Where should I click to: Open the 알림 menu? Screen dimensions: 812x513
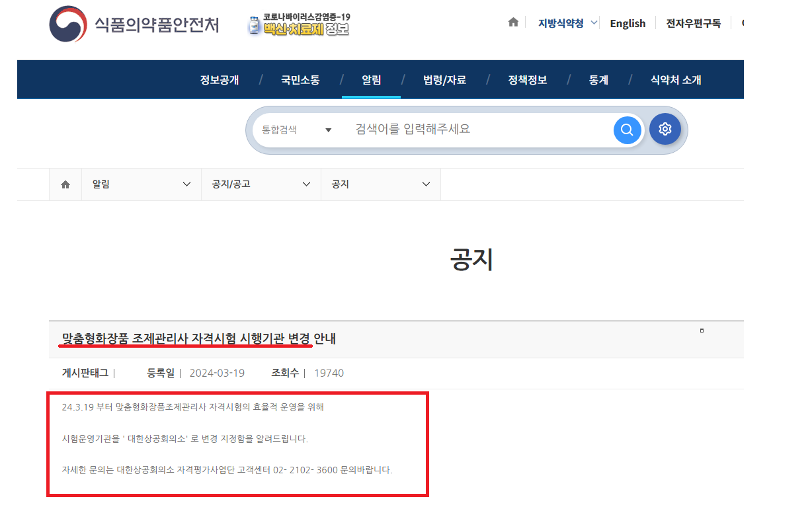pyautogui.click(x=371, y=80)
